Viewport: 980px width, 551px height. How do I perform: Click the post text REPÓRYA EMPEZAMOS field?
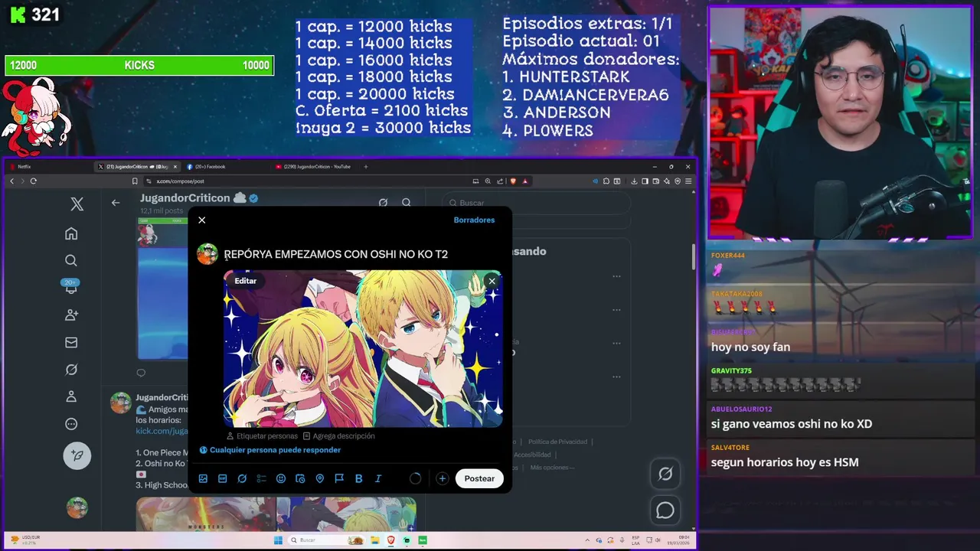click(335, 254)
